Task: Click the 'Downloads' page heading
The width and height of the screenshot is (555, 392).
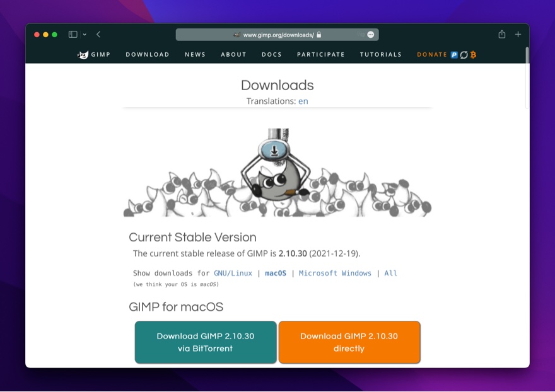Action: 277,85
